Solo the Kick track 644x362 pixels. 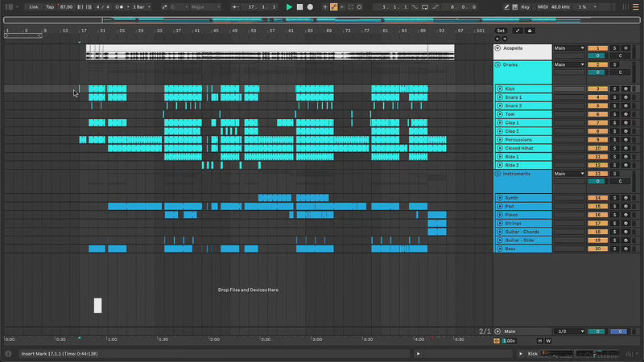click(614, 88)
